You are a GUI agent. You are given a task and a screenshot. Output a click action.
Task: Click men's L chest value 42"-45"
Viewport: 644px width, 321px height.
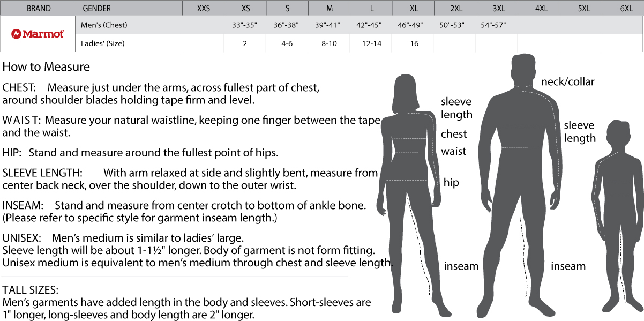tap(369, 25)
